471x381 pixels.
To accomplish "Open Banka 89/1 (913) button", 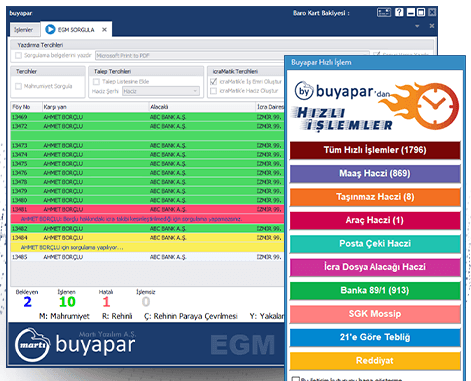I will click(x=375, y=290).
